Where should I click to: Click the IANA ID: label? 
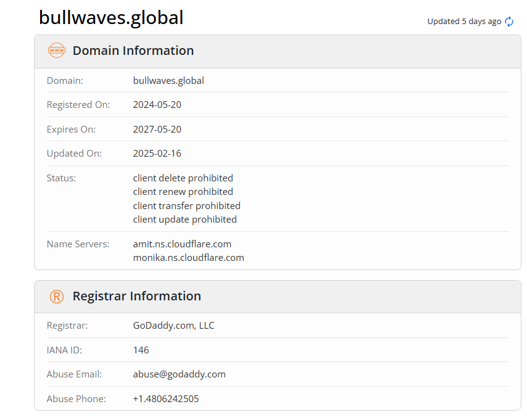click(64, 350)
